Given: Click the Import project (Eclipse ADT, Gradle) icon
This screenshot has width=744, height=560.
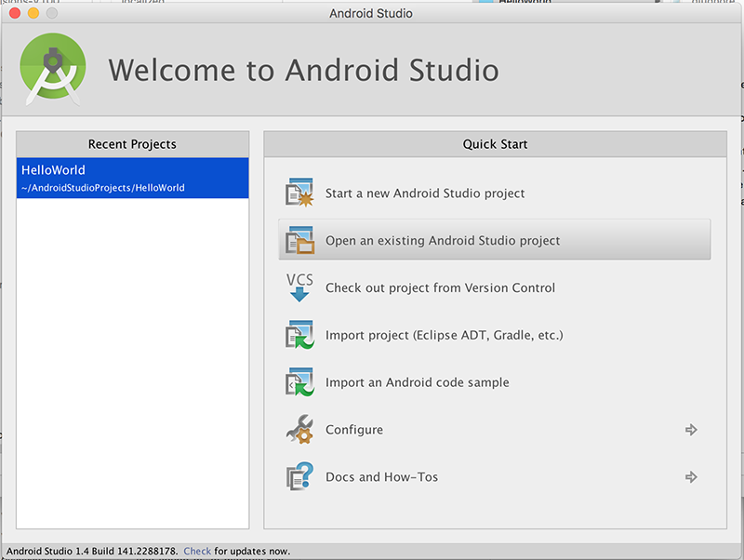Looking at the screenshot, I should (300, 335).
